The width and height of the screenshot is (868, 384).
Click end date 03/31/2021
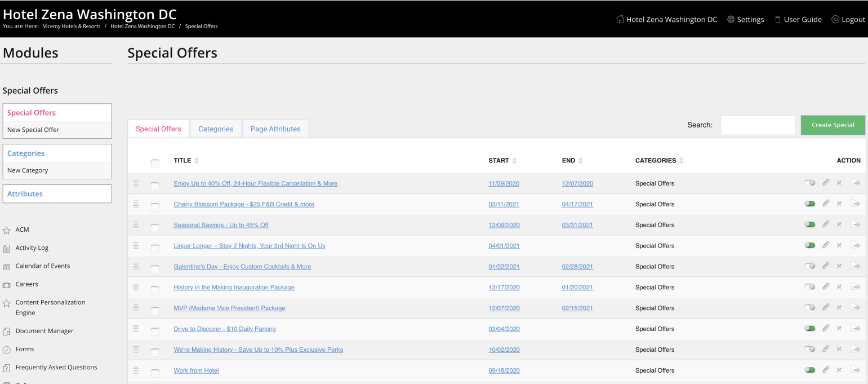tap(577, 225)
